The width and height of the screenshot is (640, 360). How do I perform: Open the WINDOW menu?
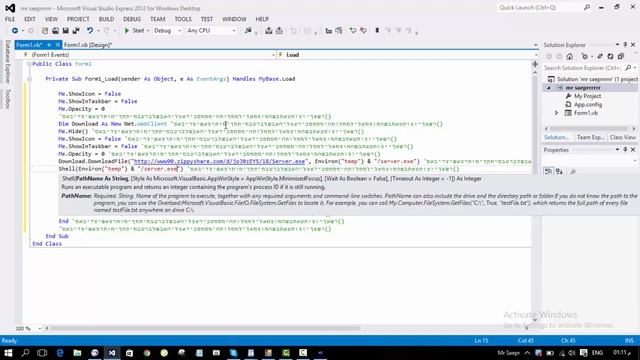coord(234,19)
